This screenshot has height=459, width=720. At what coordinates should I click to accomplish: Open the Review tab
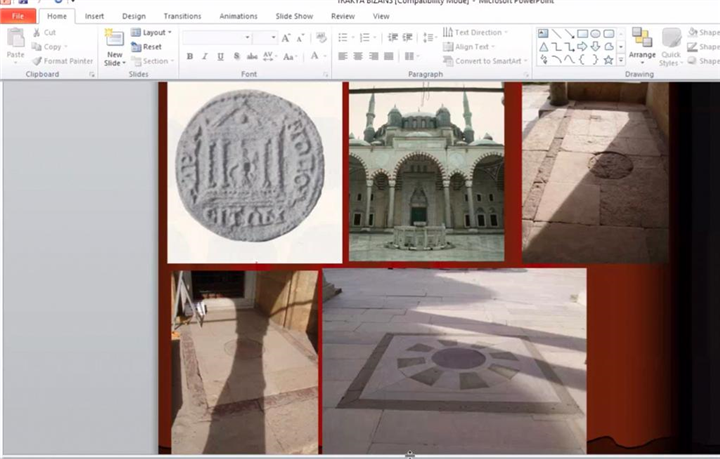pos(343,16)
